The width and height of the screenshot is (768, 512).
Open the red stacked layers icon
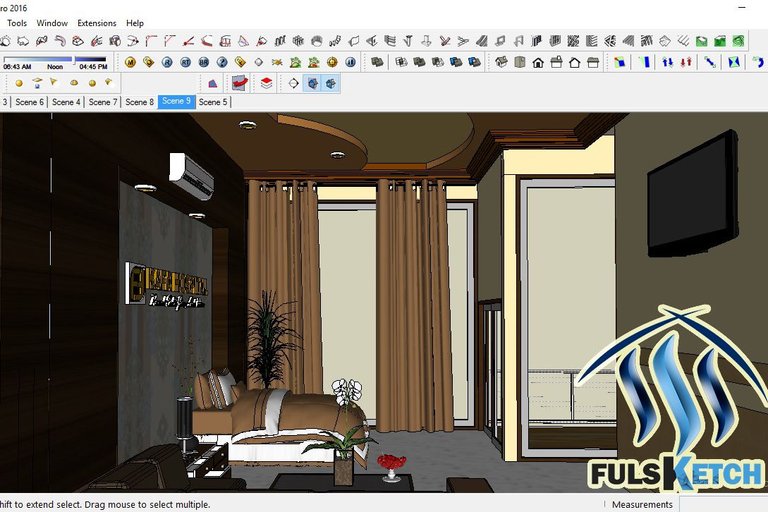tap(266, 83)
